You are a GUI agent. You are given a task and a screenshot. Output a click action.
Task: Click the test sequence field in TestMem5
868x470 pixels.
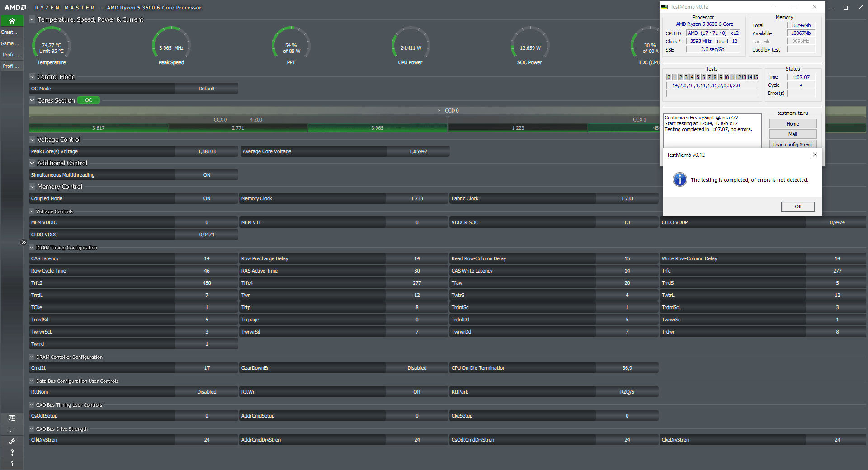point(712,85)
